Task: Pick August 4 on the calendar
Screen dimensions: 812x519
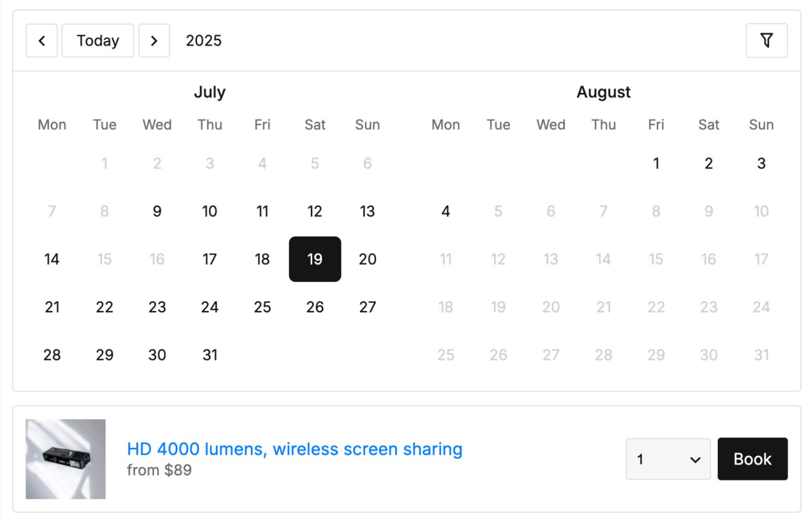Action: click(x=446, y=211)
